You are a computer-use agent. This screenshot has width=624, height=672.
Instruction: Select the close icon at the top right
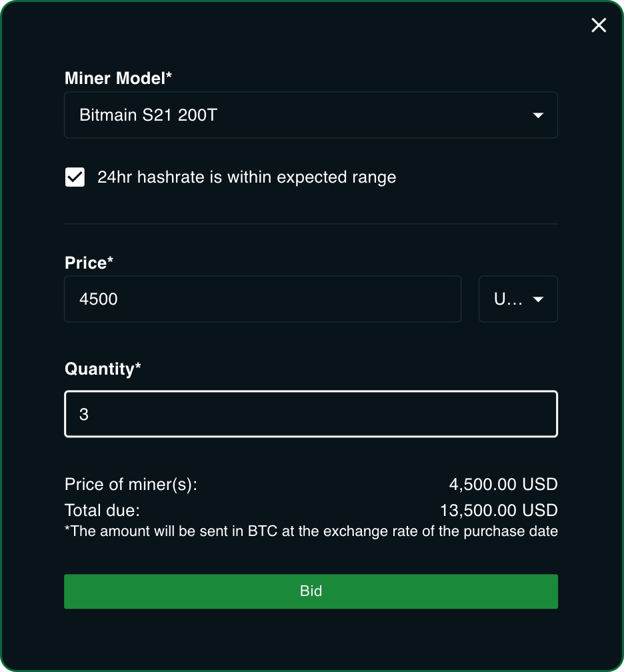(x=598, y=25)
